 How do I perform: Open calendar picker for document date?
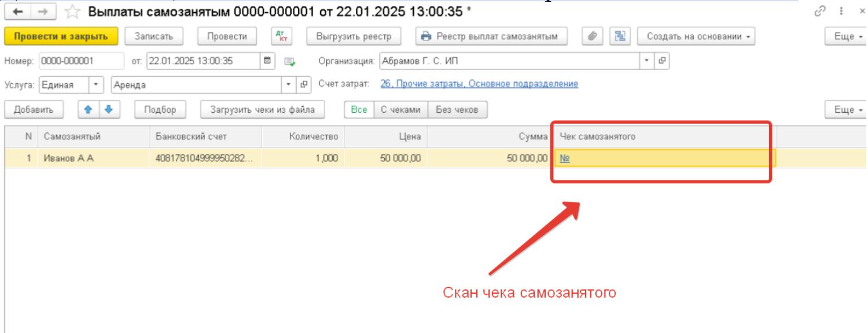[x=267, y=61]
